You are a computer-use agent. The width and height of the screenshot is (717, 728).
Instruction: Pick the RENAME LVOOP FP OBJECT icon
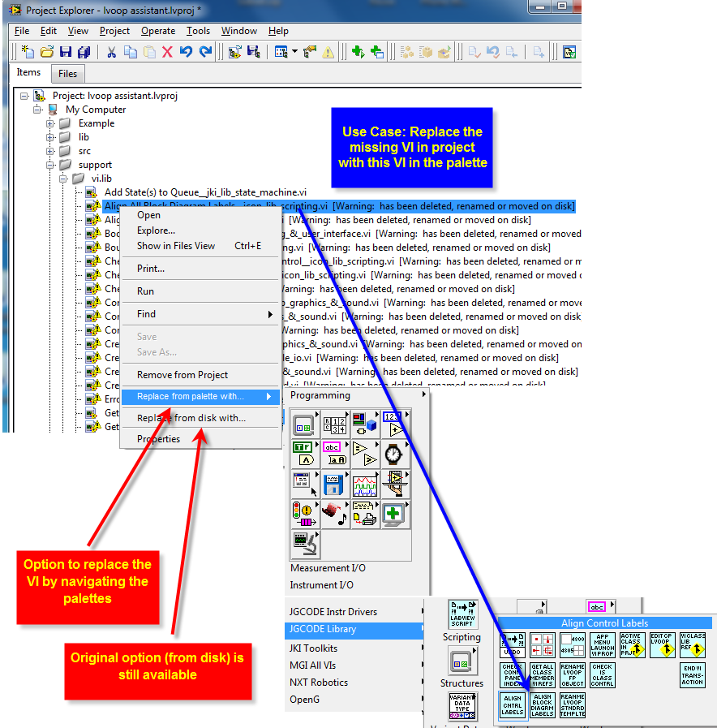pyautogui.click(x=572, y=675)
